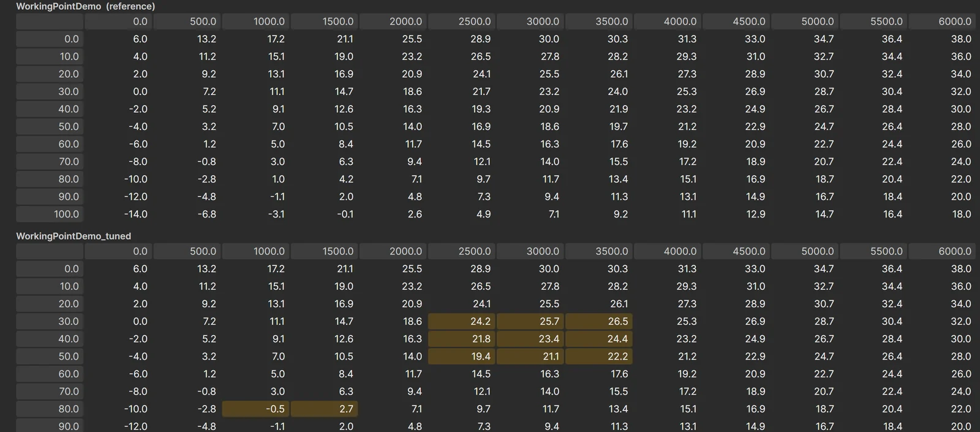Click the 'WorkingPointDemo_tuned' table title

pyautogui.click(x=73, y=236)
